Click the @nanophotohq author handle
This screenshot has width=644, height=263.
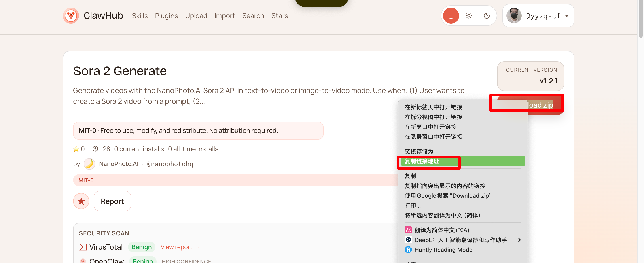(170, 164)
